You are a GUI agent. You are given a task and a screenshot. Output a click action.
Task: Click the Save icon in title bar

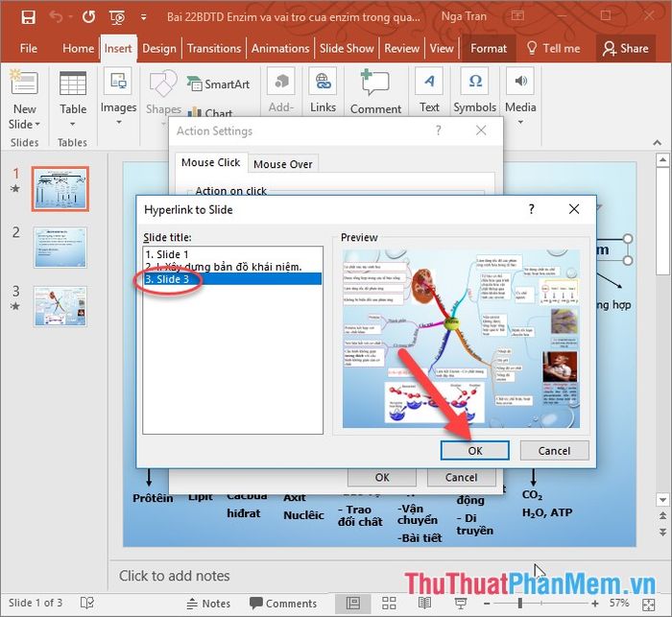pyautogui.click(x=28, y=17)
